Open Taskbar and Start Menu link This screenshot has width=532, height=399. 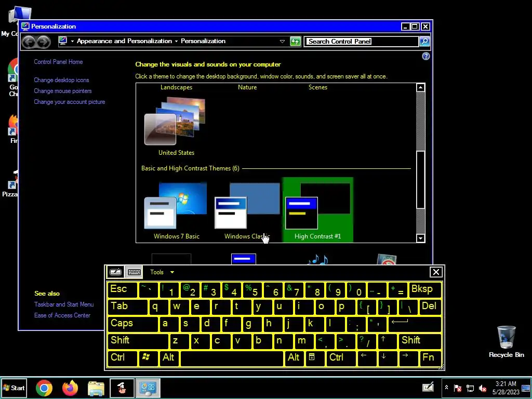pyautogui.click(x=64, y=304)
